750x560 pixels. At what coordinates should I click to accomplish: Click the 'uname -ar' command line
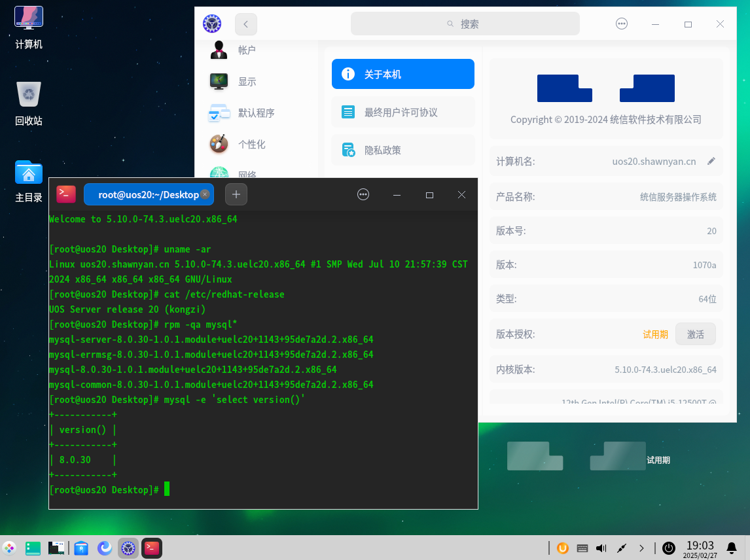[130, 249]
